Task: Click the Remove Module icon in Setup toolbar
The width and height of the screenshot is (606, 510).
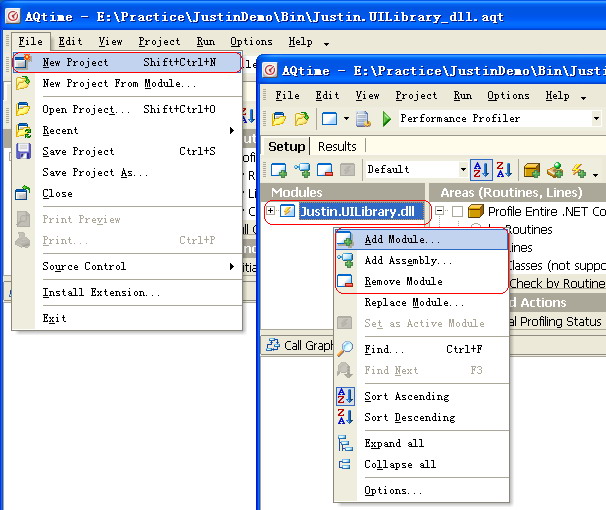Action: click(x=325, y=170)
